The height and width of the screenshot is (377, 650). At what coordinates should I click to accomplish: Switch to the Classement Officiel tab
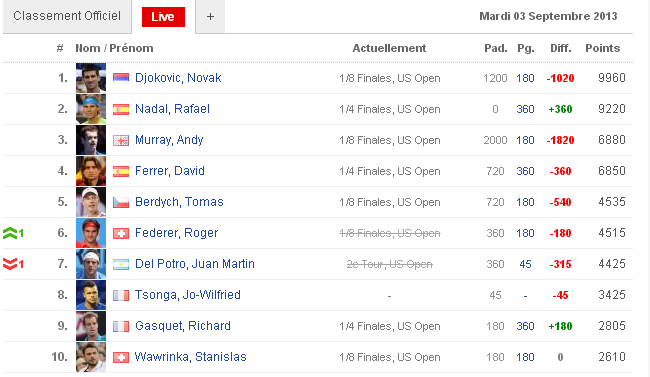(x=67, y=16)
